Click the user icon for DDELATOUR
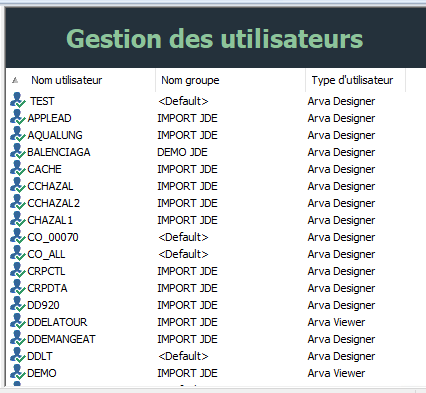 point(18,321)
